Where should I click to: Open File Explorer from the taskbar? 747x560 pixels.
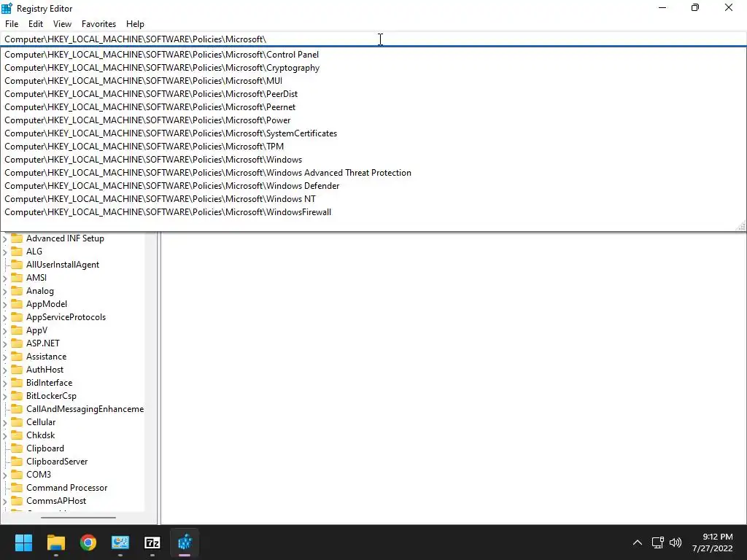tap(55, 542)
